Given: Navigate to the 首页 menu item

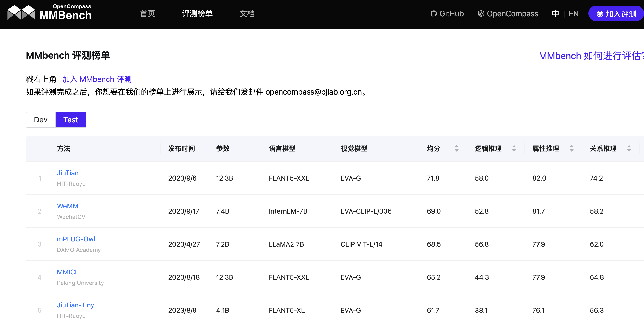Looking at the screenshot, I should tap(147, 14).
